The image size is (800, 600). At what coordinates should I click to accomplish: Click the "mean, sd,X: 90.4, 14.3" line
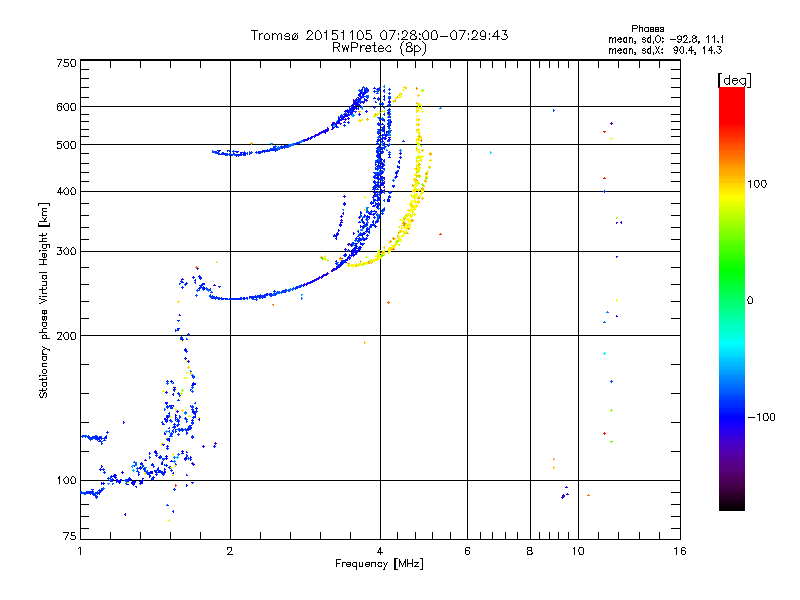pos(665,50)
